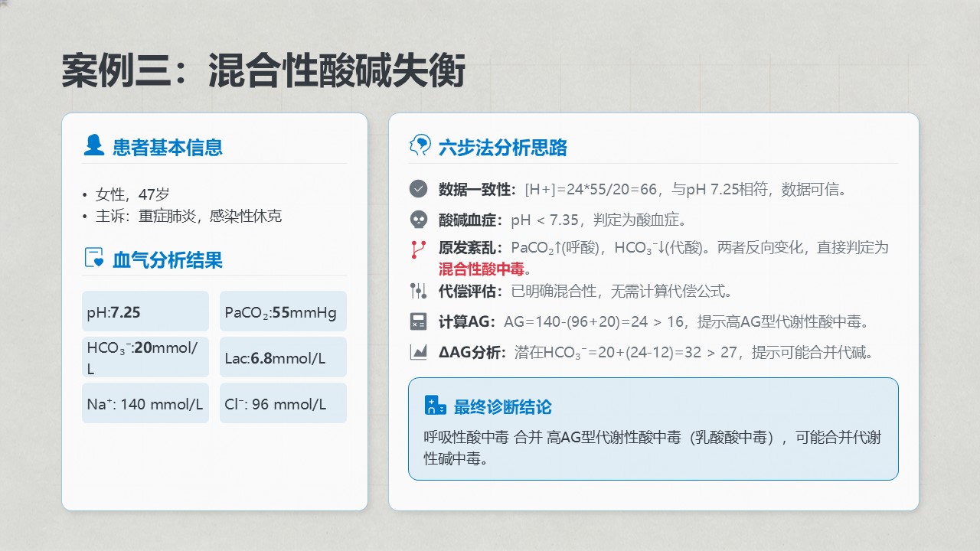Select the Lac 6.8mmol/L value cell

pyautogui.click(x=283, y=357)
